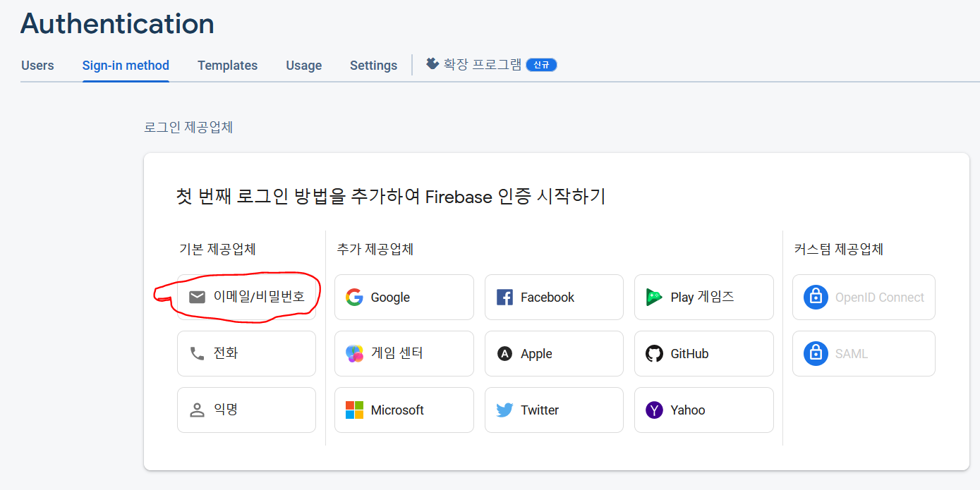Click the OpenID Connect label
This screenshot has width=980, height=490.
coord(879,298)
